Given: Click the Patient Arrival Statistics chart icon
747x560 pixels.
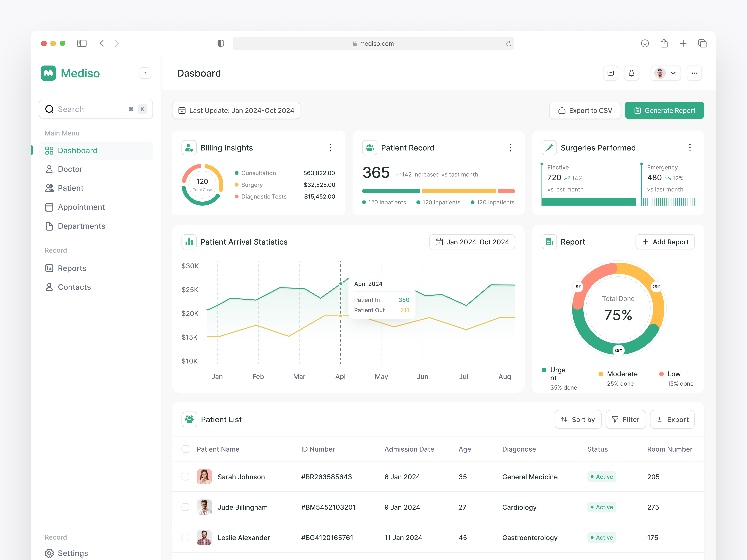Looking at the screenshot, I should [189, 242].
